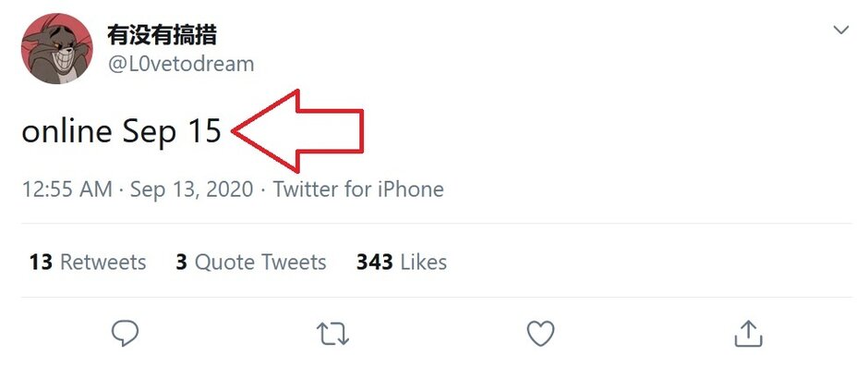Click the reply speech bubble icon
The image size is (868, 367).
point(125,334)
